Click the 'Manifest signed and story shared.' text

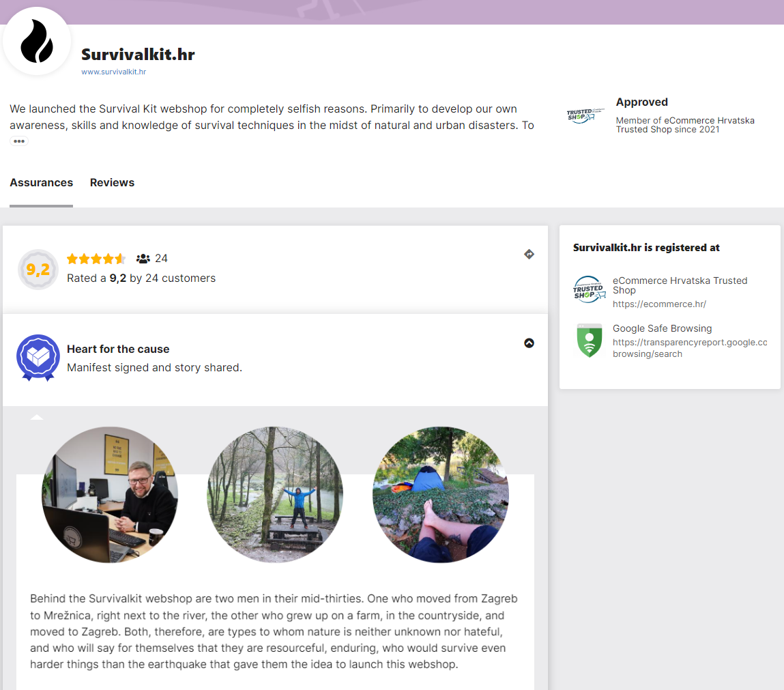pos(154,367)
